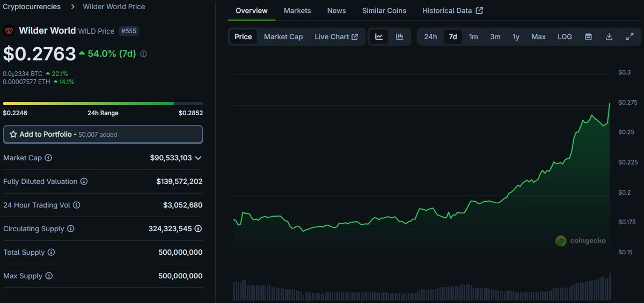Click the 0.00007577 ETH price text

[x=27, y=82]
